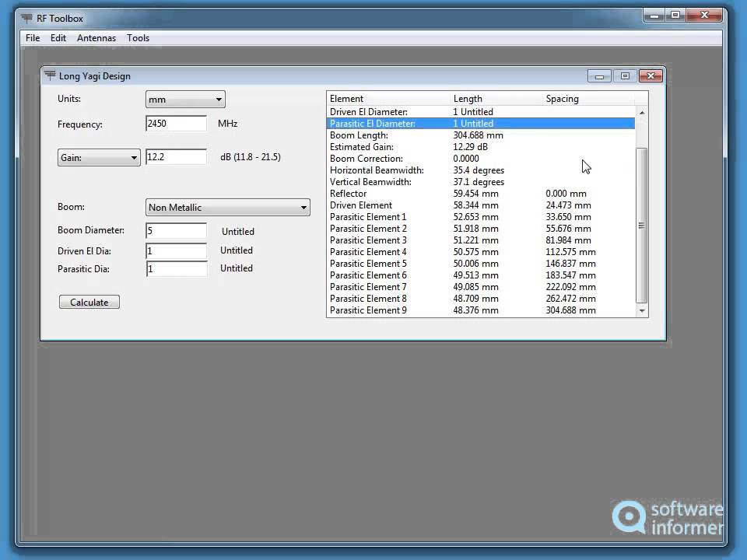747x560 pixels.
Task: Select the Parasitic Element 3 row
Action: [481, 240]
